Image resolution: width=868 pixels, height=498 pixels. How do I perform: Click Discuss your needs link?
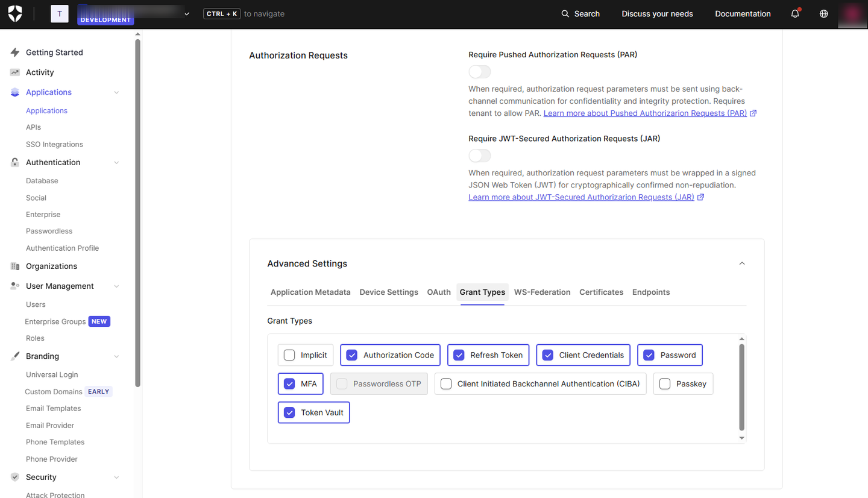point(657,14)
